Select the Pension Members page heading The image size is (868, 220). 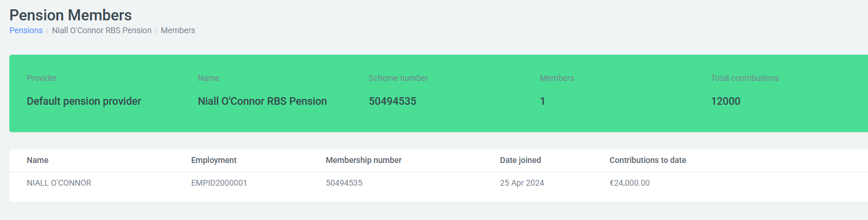pos(70,15)
